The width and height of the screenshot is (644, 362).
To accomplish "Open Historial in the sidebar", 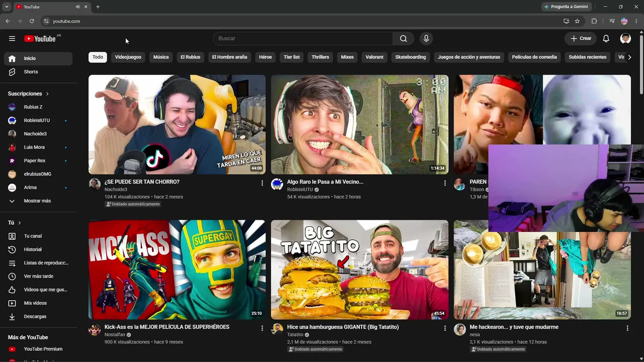I will click(x=38, y=249).
